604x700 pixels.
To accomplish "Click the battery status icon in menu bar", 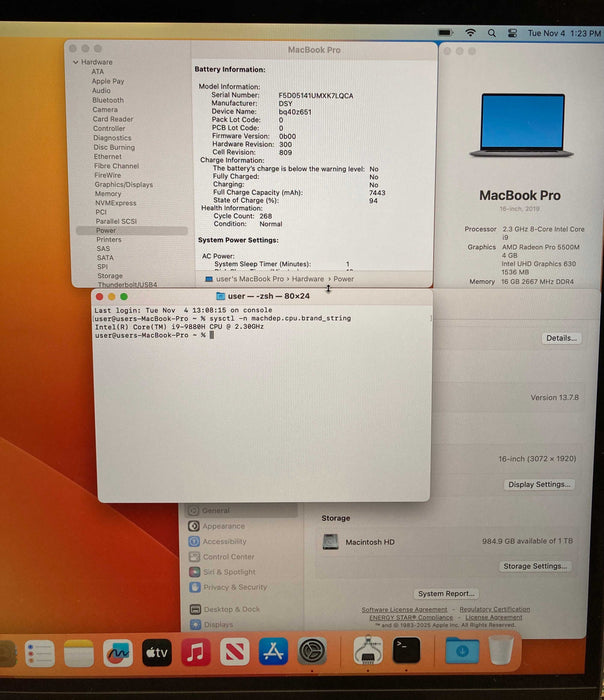I will click(445, 33).
